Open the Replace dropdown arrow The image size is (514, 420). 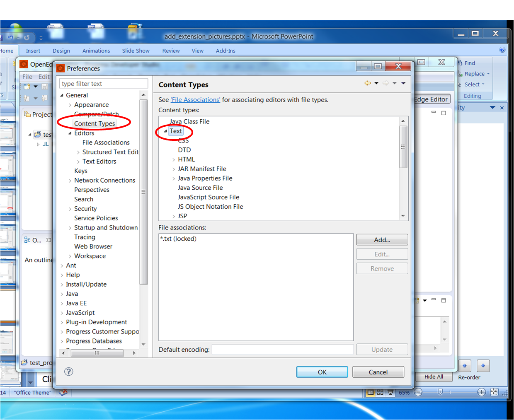(x=488, y=74)
